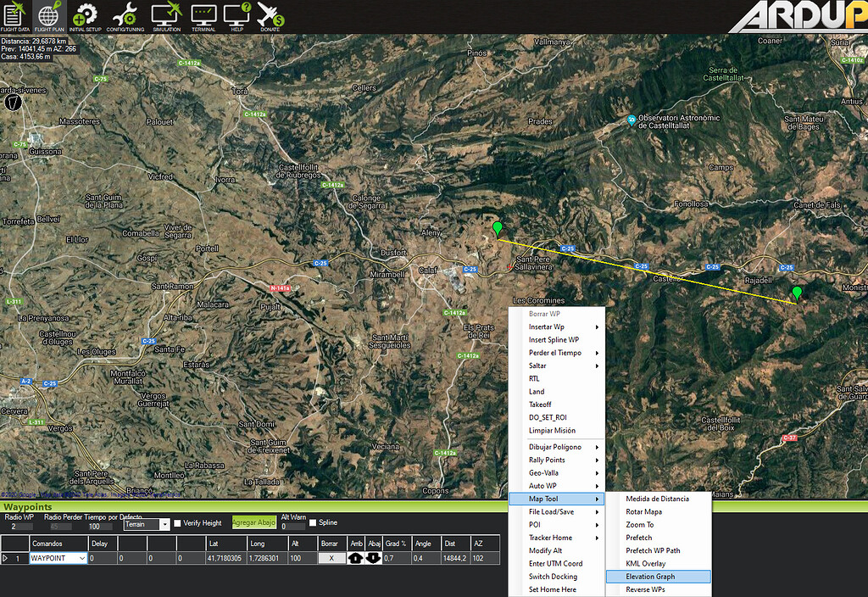Expand the Insertar Wp submenu
This screenshot has width=868, height=597.
pos(548,326)
